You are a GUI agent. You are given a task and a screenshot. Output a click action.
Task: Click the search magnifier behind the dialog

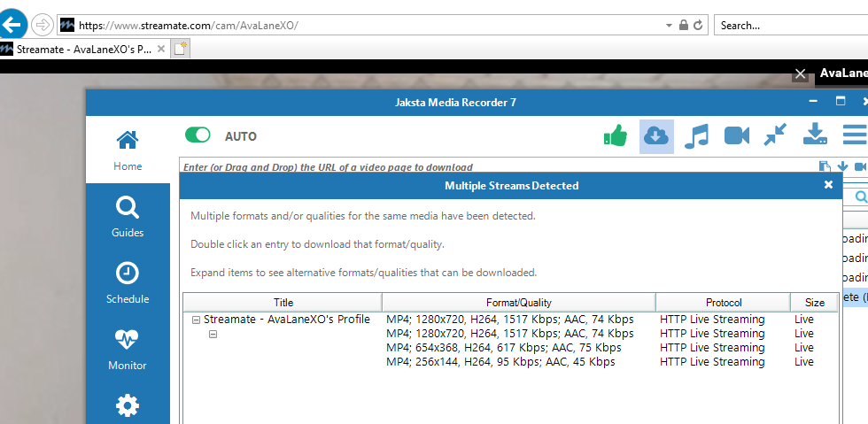(861, 197)
